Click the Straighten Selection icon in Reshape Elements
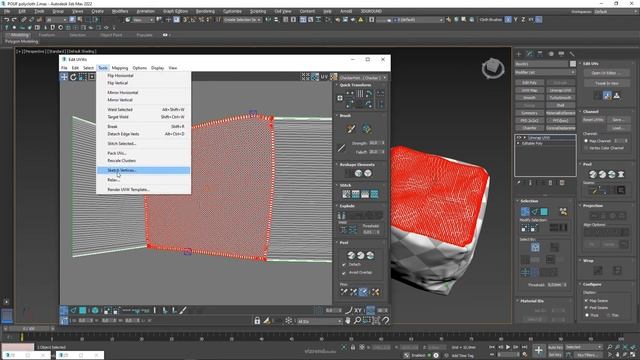The image size is (640, 360). coord(349,173)
